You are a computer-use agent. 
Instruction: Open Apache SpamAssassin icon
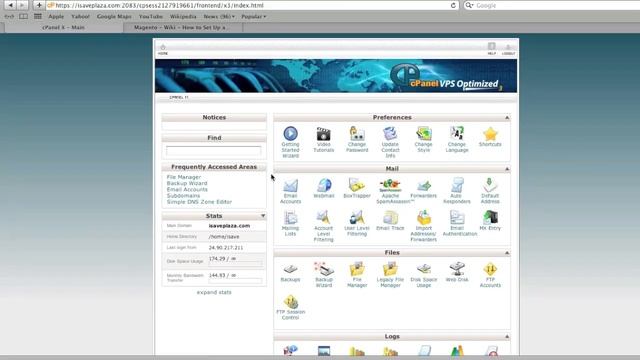click(x=390, y=185)
